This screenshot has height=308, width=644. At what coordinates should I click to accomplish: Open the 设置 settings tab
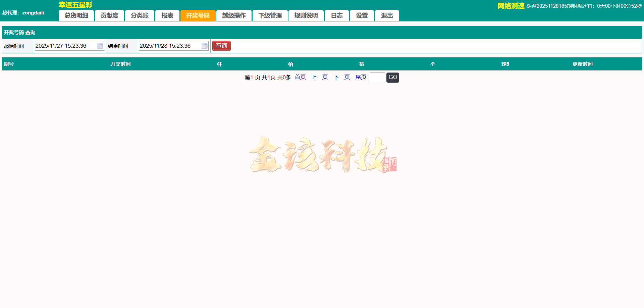pos(362,15)
